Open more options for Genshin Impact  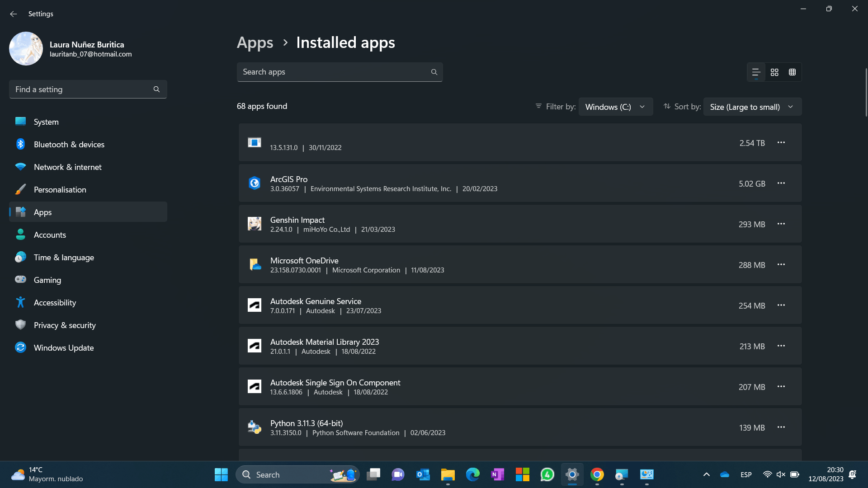781,224
